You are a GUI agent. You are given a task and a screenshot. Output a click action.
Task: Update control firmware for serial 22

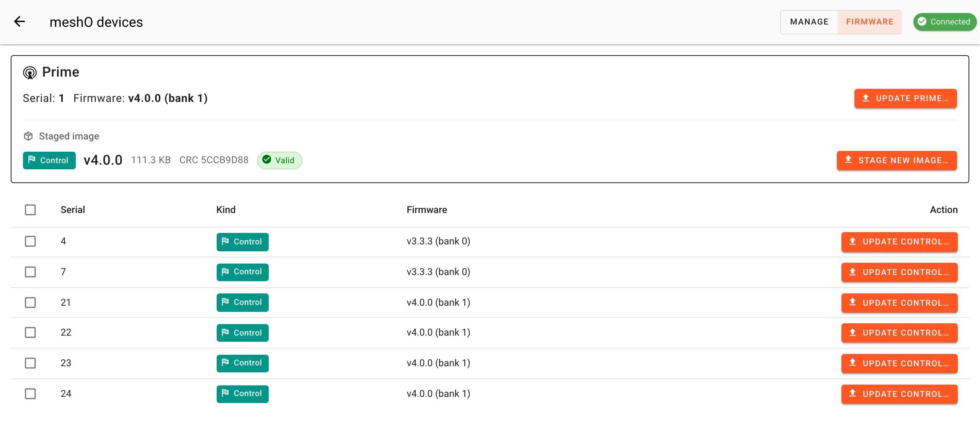(899, 333)
